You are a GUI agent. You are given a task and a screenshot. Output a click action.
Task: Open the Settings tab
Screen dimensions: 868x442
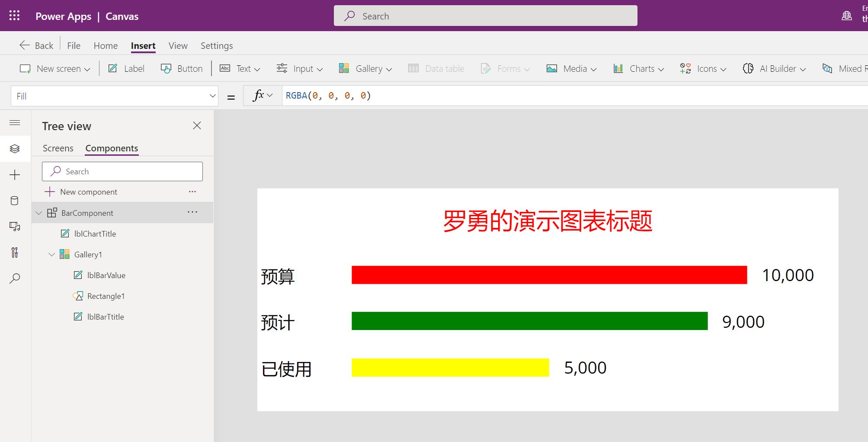point(217,45)
